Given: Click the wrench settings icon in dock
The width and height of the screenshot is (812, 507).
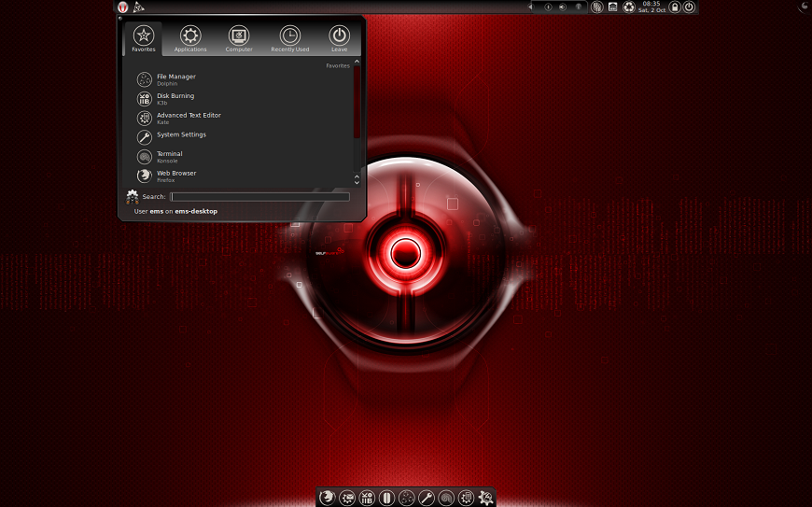Looking at the screenshot, I should (427, 498).
